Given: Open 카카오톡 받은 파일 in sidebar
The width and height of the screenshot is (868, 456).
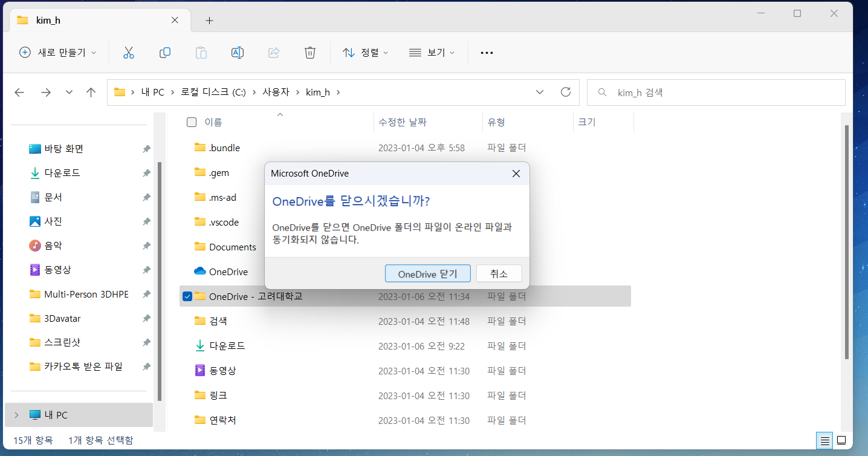Looking at the screenshot, I should click(x=83, y=366).
